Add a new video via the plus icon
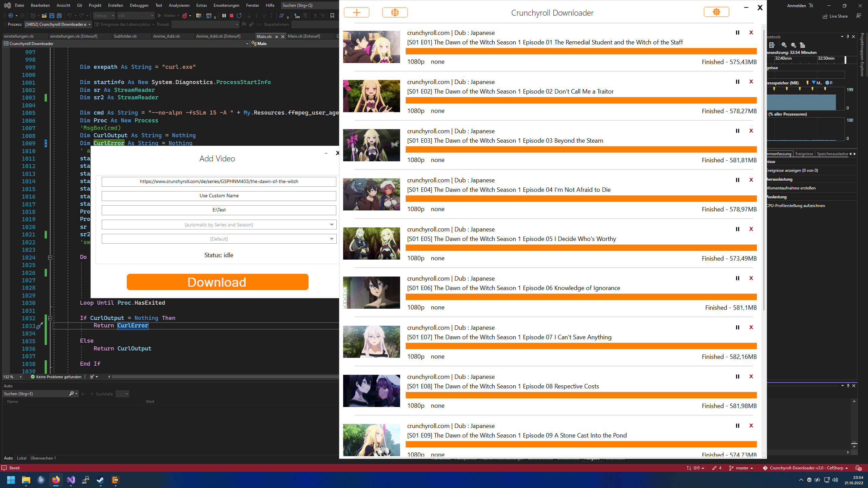Screen dimensions: 868x488 pyautogui.click(x=357, y=12)
